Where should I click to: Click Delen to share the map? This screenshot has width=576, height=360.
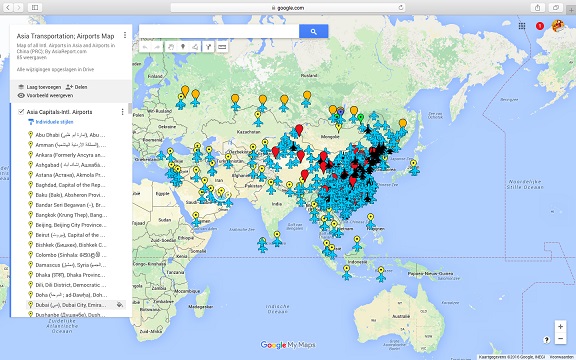[x=81, y=87]
